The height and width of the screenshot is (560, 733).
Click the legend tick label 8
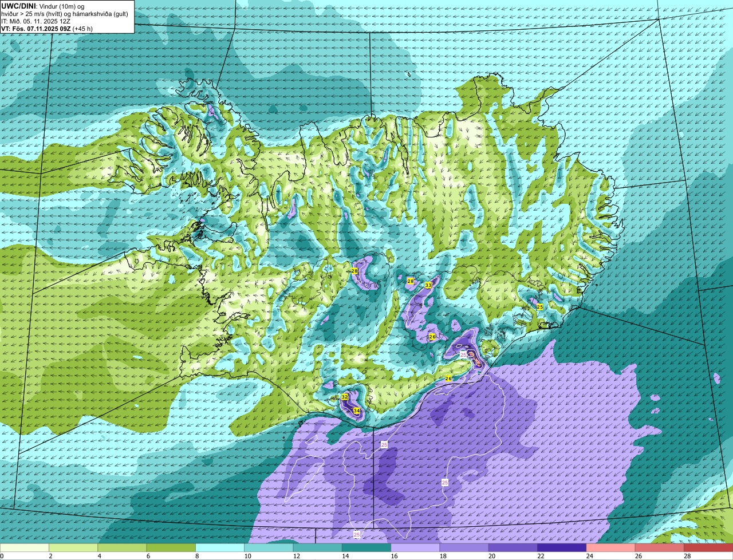tap(197, 556)
